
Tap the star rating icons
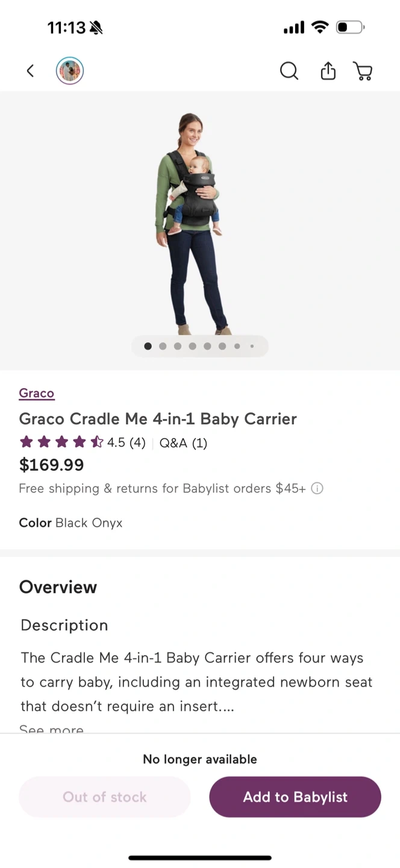[61, 443]
